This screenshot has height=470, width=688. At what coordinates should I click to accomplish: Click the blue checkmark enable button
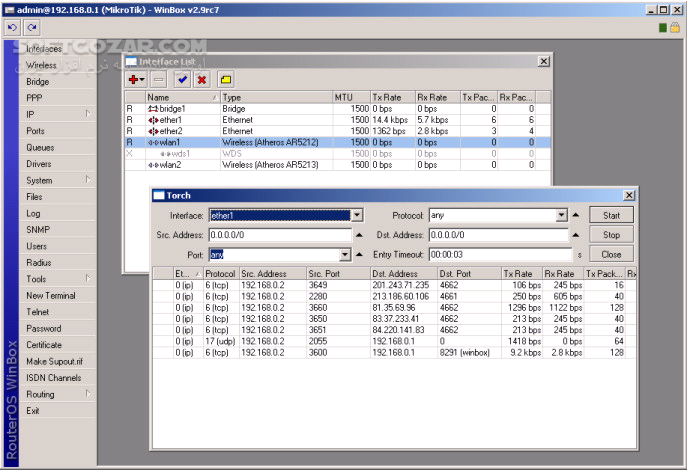182,80
